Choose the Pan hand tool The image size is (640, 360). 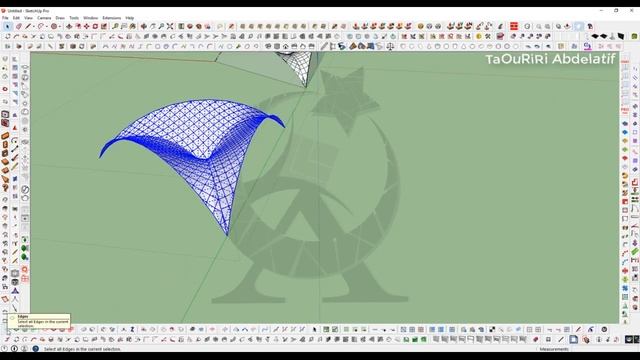153,27
